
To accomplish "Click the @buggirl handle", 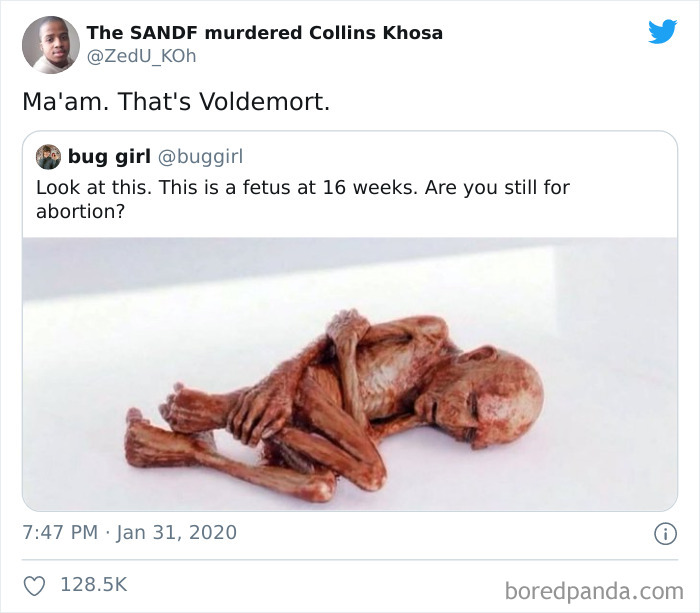I will pos(200,157).
